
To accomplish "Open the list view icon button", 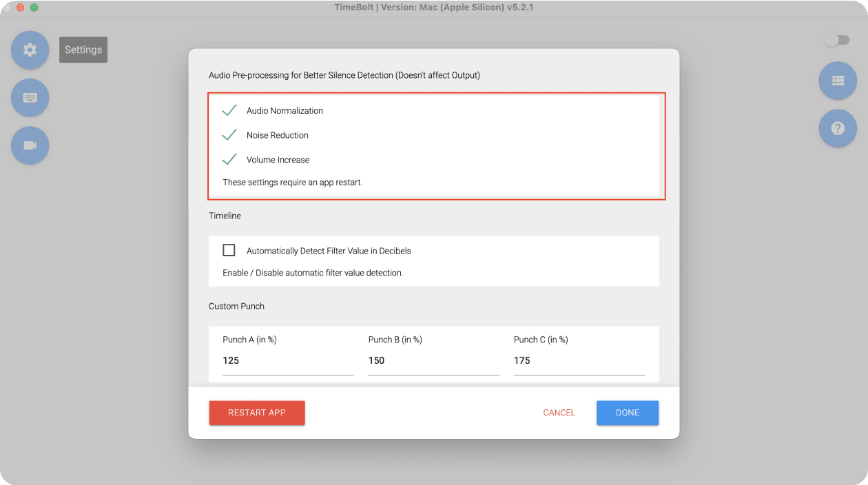I will [x=838, y=81].
